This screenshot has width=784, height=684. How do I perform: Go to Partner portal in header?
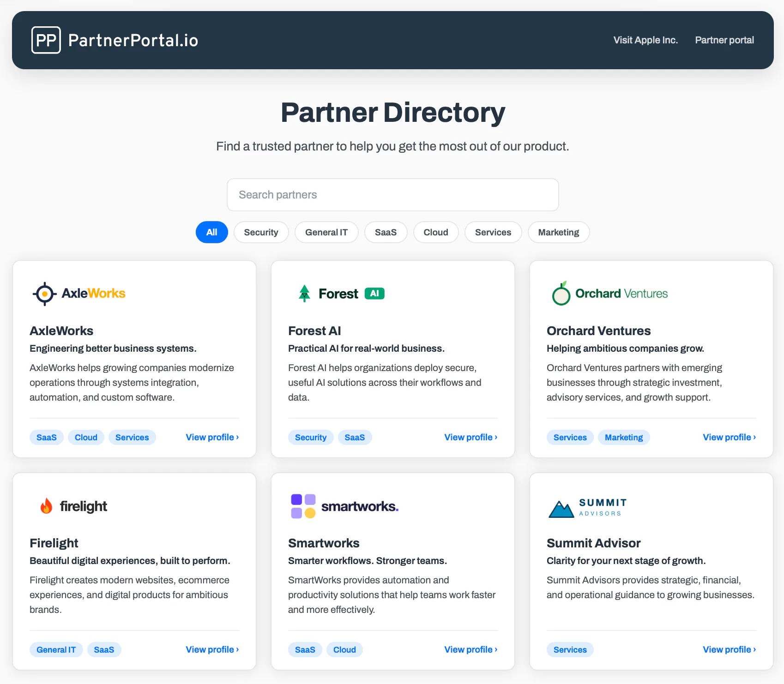724,40
